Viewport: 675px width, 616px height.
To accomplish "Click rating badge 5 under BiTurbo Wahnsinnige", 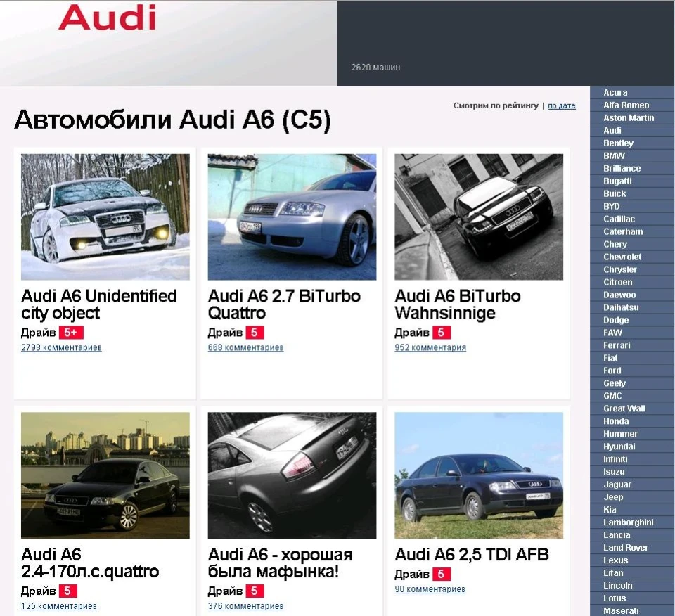I will tap(442, 333).
